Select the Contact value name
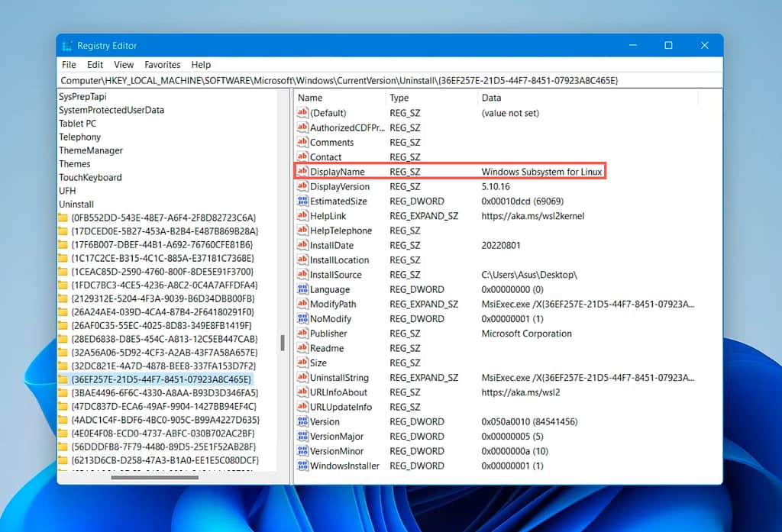 pyautogui.click(x=325, y=157)
